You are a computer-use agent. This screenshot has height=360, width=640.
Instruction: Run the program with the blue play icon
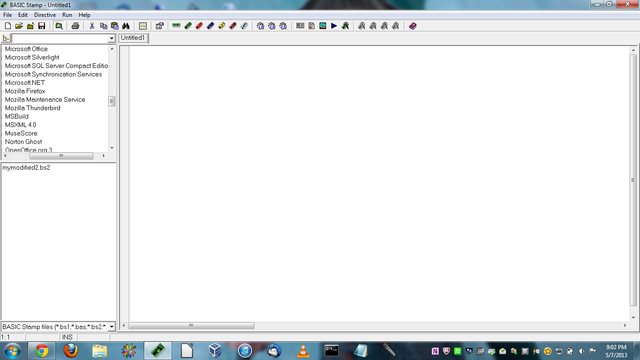334,26
